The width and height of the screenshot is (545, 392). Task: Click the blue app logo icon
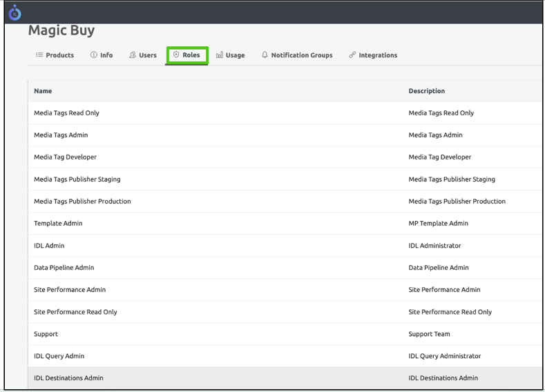coord(15,12)
